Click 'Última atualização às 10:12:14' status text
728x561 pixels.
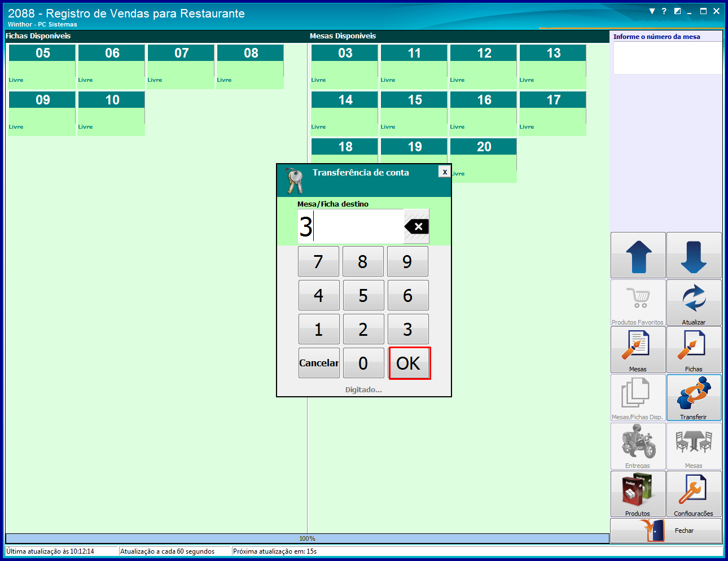coord(50,551)
